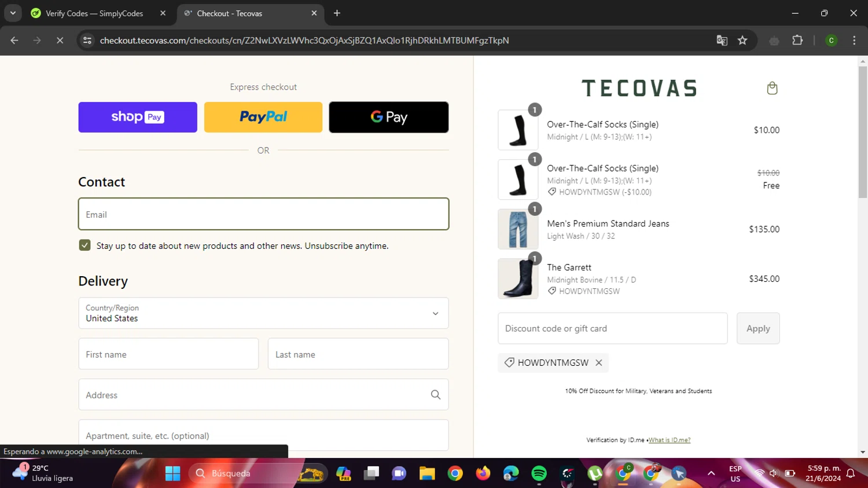The height and width of the screenshot is (488, 868).
Task: Click the Tecovas logo
Action: pyautogui.click(x=639, y=88)
